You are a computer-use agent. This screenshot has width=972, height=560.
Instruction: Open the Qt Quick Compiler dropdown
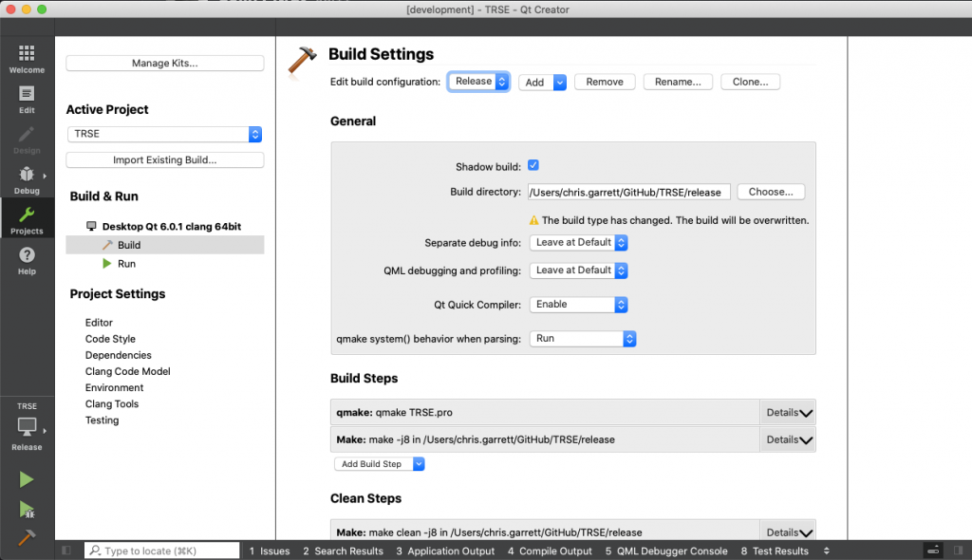click(578, 305)
